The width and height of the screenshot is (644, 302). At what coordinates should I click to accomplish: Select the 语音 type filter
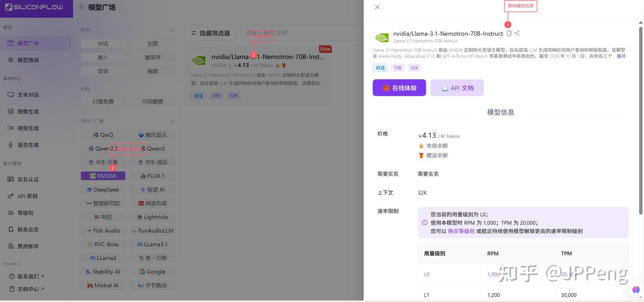(x=103, y=71)
